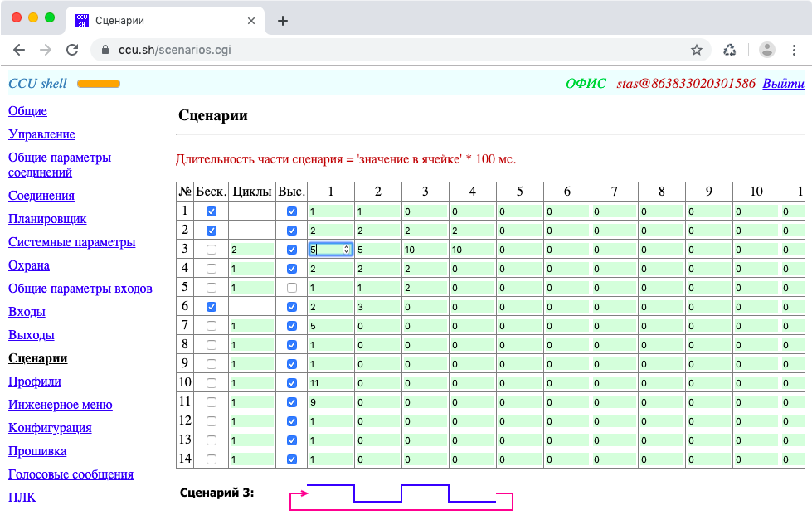Uncheck Беск. for scenario 1
Screen dimensions: 812x515
[212, 211]
